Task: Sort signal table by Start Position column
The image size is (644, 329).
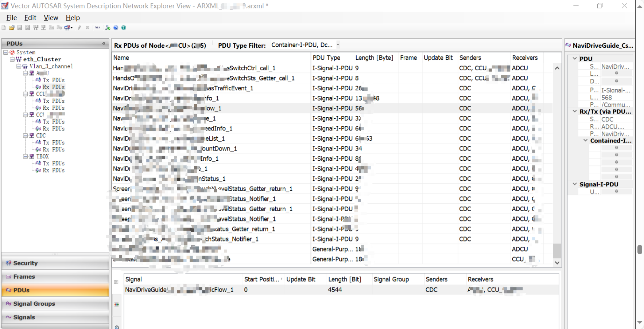Action: coord(264,279)
